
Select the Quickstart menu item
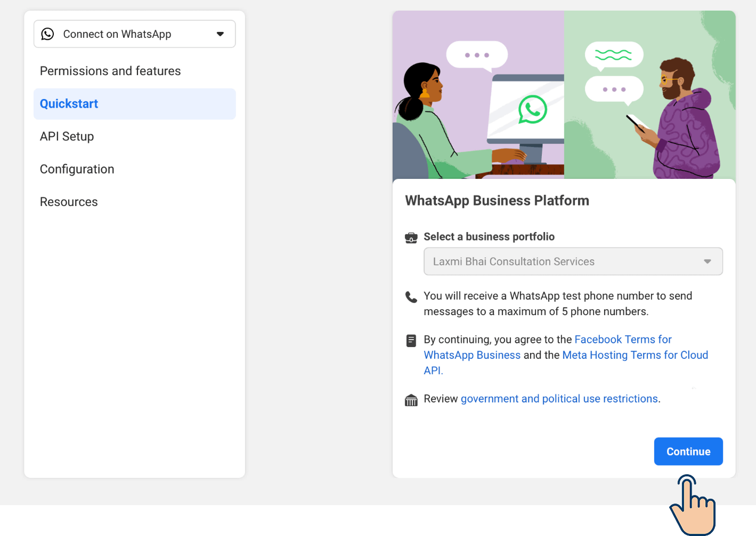click(135, 104)
